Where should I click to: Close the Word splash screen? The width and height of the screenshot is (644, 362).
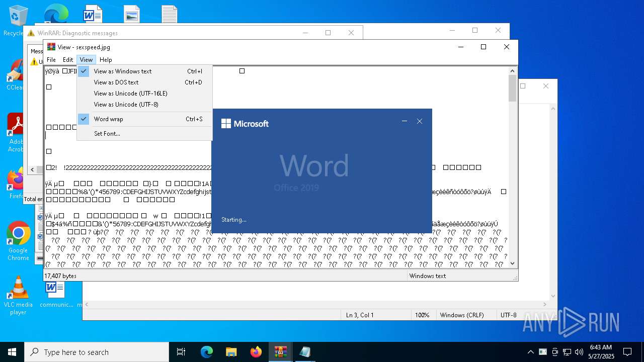pyautogui.click(x=420, y=121)
